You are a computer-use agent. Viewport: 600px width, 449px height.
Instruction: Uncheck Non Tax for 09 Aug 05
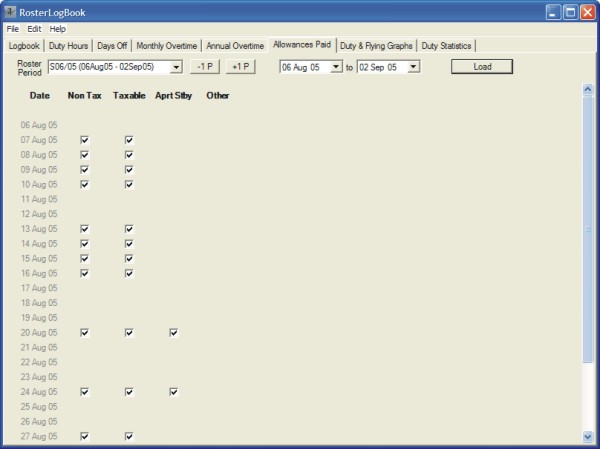85,170
